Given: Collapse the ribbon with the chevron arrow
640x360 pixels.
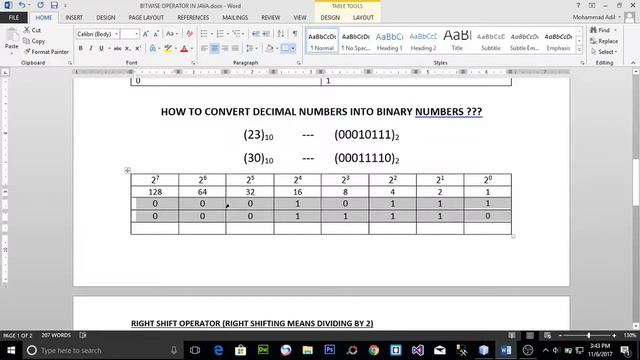Looking at the screenshot, I should 633,63.
